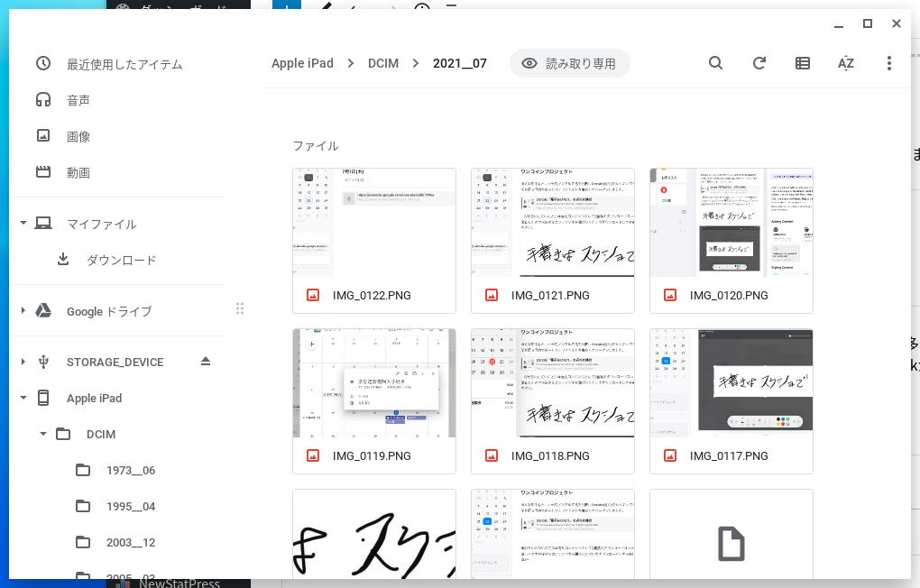This screenshot has width=920, height=588.
Task: Open folder 1995__04
Action: (x=131, y=507)
